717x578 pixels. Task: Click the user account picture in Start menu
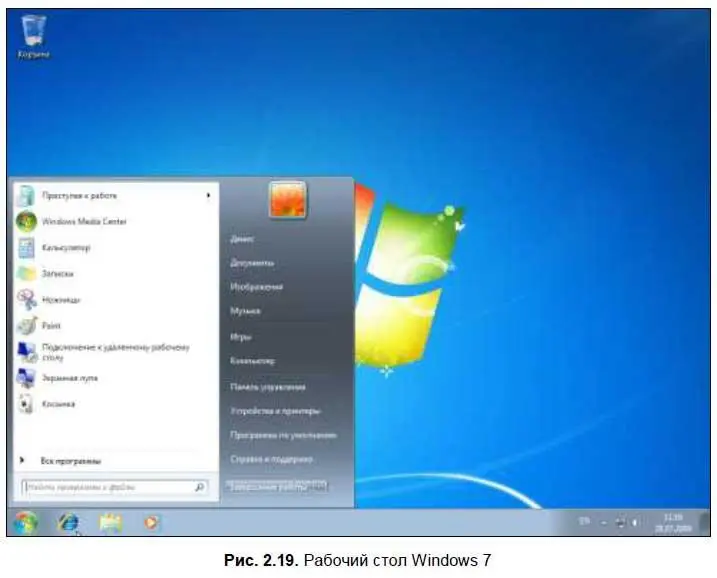(x=288, y=200)
